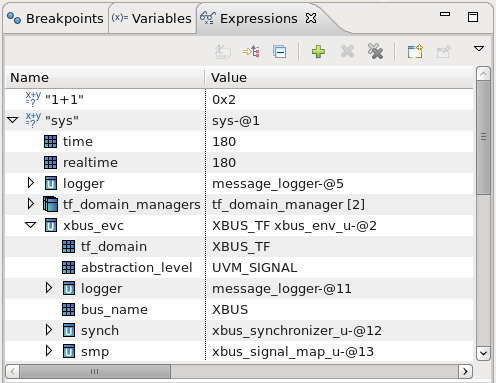Click the Value column header
Viewport: 496px width, 383px height.
coord(339,78)
